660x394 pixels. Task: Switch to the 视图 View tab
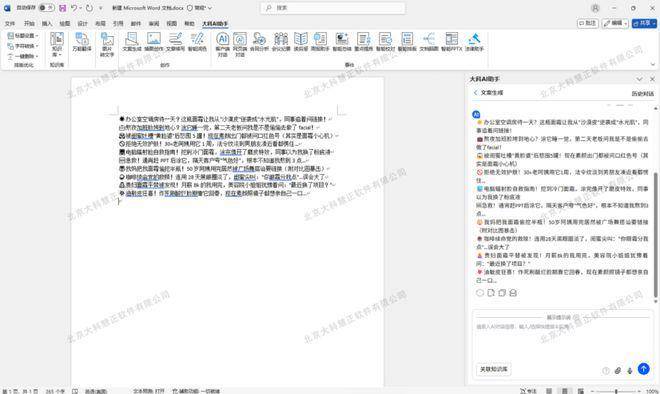172,24
